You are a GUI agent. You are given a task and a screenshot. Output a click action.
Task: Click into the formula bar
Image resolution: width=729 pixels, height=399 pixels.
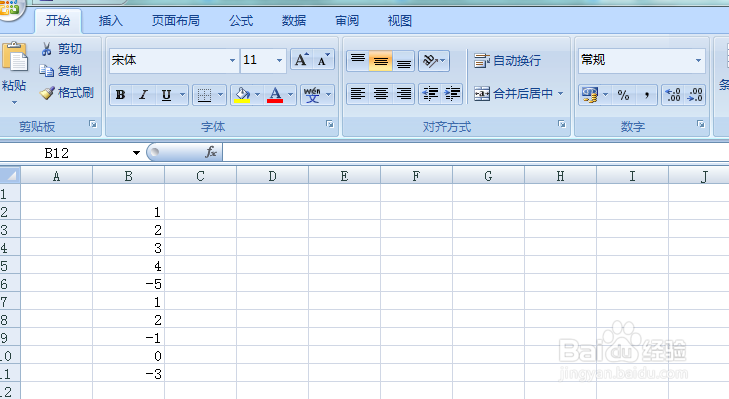(x=476, y=153)
